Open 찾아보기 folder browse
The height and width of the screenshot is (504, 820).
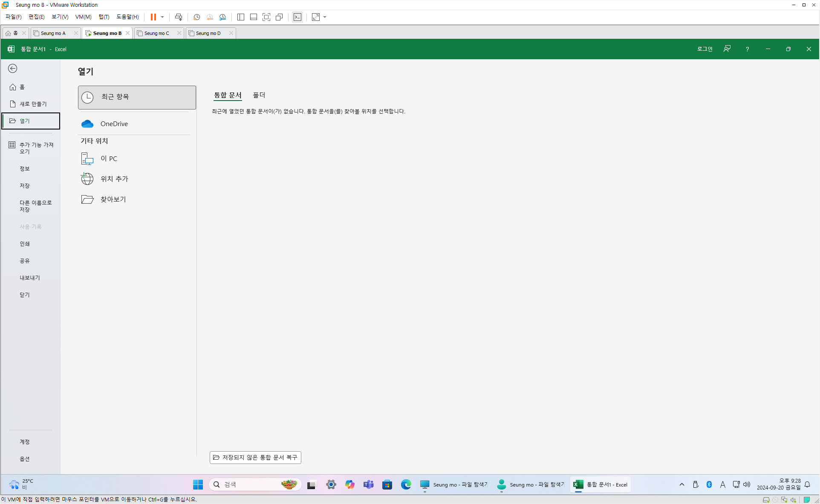coord(113,199)
